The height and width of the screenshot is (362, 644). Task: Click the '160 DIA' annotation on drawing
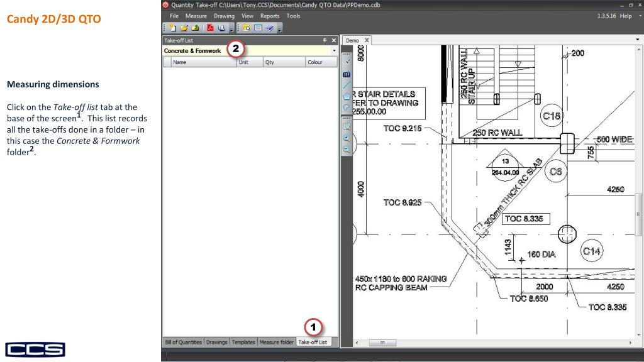click(x=541, y=255)
